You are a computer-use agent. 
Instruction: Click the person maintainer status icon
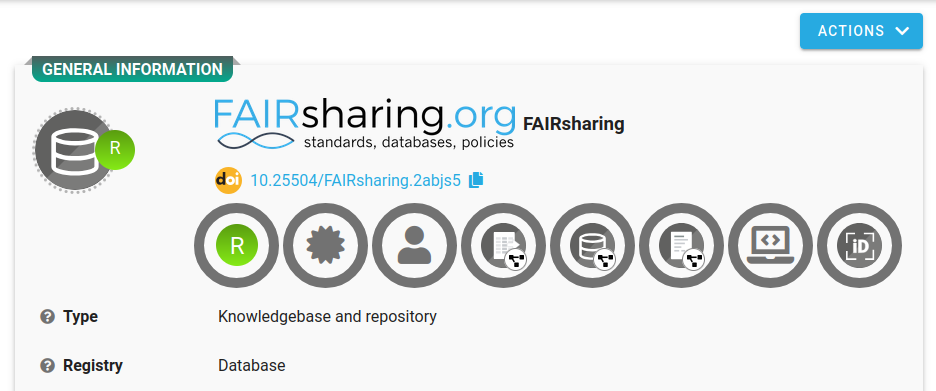coord(415,245)
